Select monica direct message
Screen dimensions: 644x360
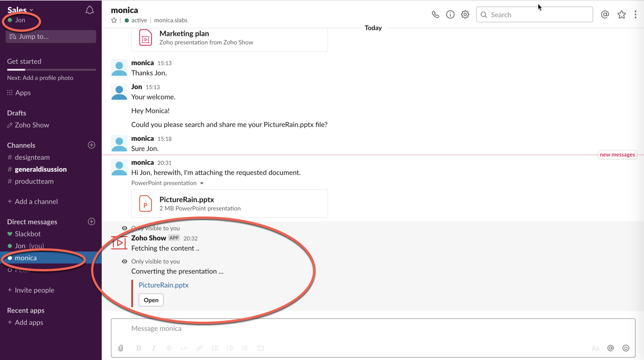[x=51, y=258]
